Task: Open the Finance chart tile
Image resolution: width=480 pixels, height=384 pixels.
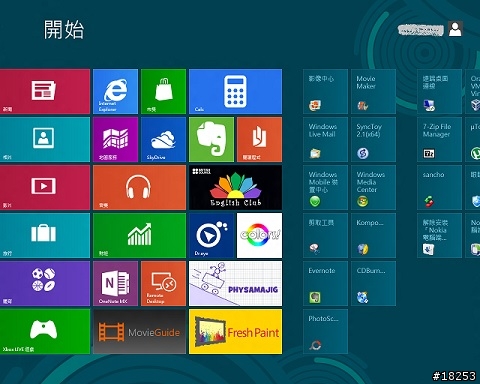Action: (x=139, y=235)
